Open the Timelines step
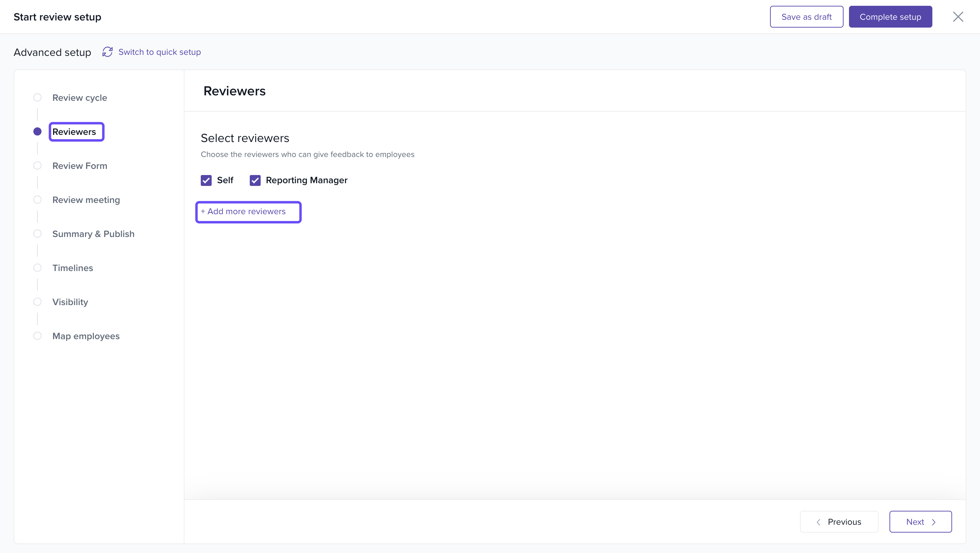980x553 pixels. pyautogui.click(x=72, y=268)
